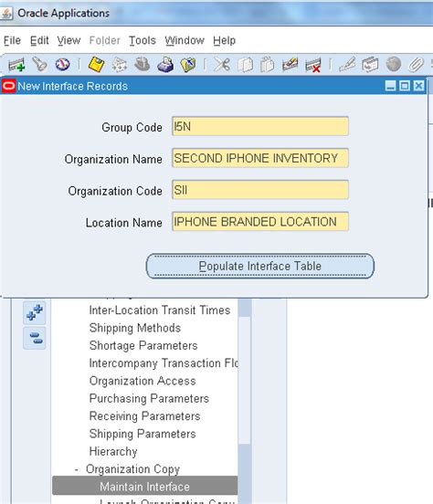Click the Switch Responsibilities toolbar icon

142,64
